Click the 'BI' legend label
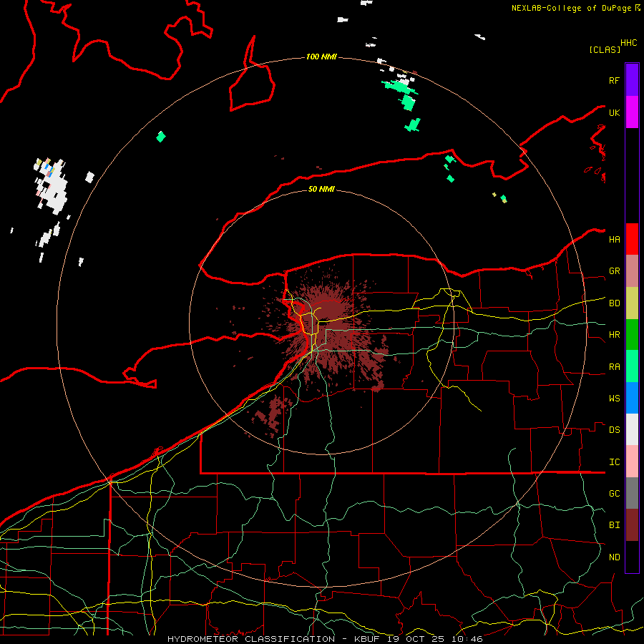Viewport: 644px width, 644px height. (x=614, y=525)
